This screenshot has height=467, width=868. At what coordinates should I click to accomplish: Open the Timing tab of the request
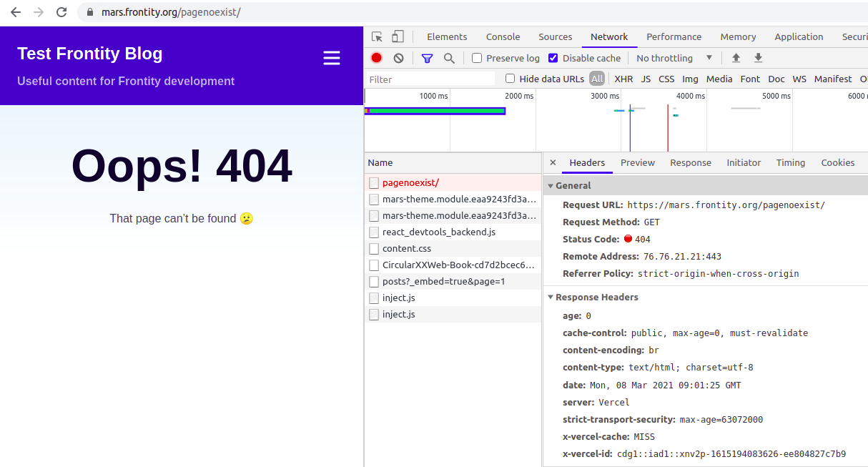(790, 163)
